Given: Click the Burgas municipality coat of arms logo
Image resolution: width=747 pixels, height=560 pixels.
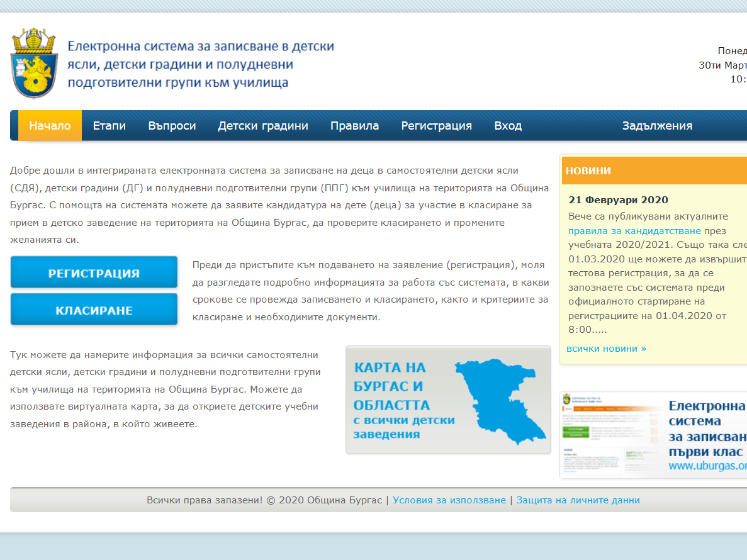Looking at the screenshot, I should pos(33,63).
